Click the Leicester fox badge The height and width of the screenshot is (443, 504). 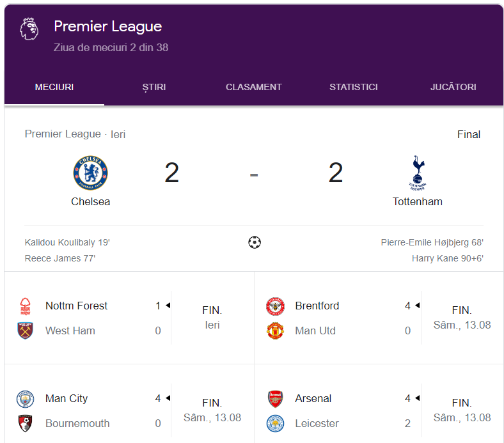point(275,423)
